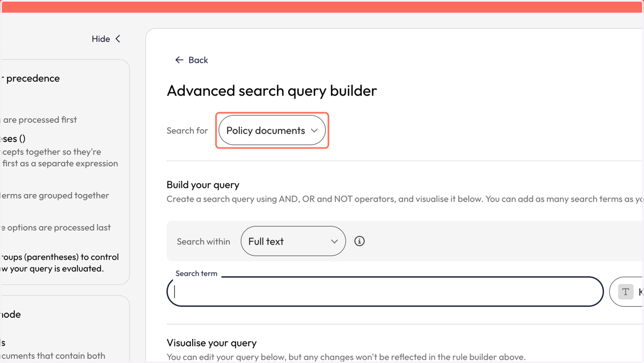Click the Search for label
Screen dimensions: 644x363
187,130
